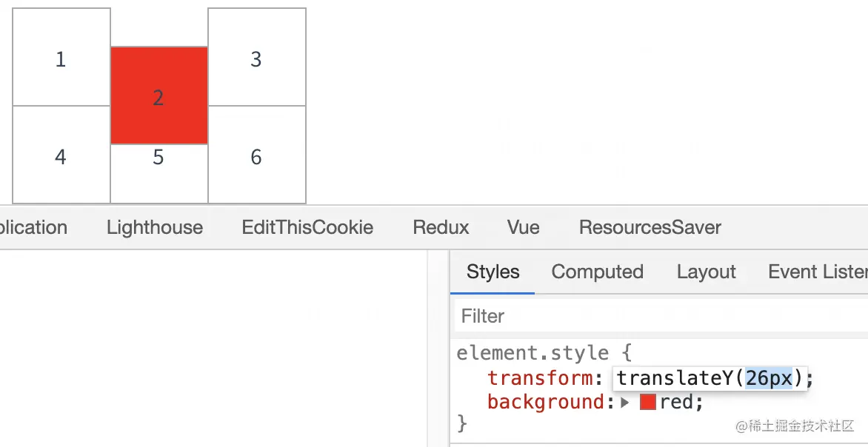Click the red grid cell numbered 2

158,96
